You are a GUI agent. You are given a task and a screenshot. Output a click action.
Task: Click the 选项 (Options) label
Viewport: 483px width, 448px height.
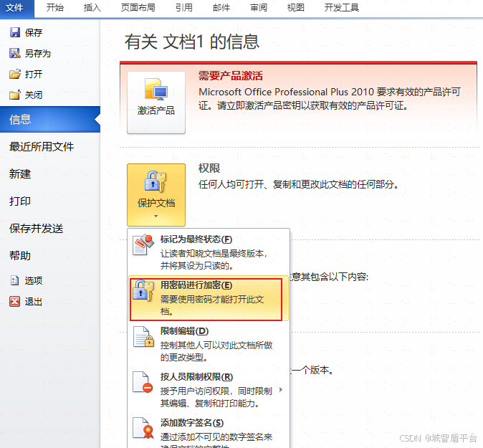coord(34,281)
